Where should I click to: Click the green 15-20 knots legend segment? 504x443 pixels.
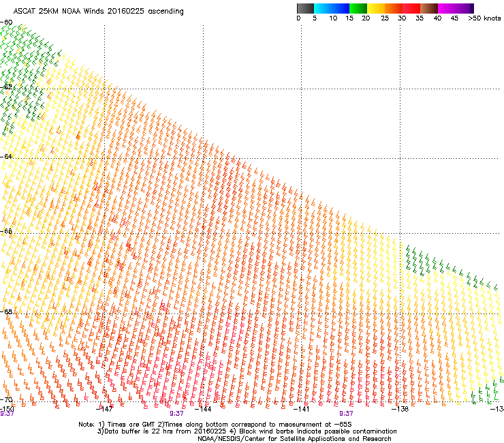click(x=358, y=8)
